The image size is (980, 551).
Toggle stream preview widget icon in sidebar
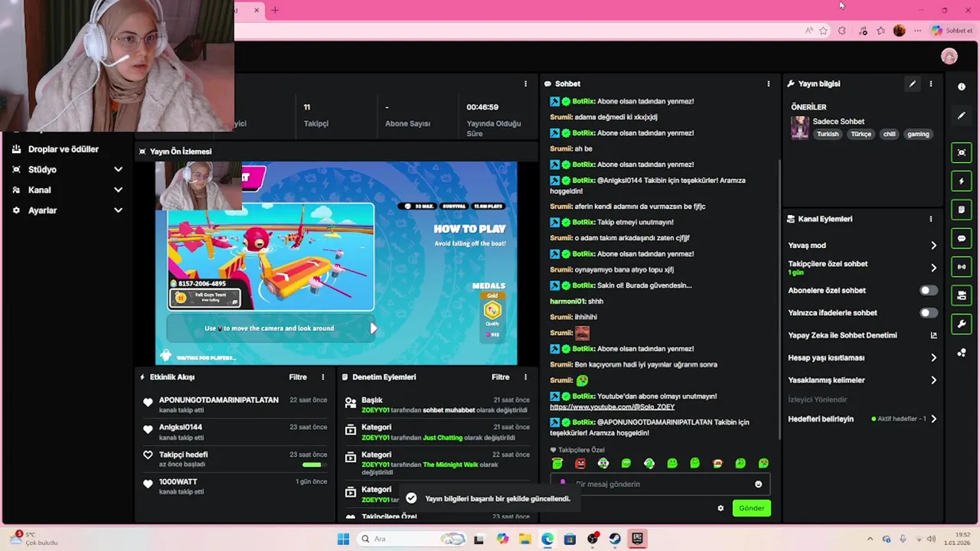[962, 152]
